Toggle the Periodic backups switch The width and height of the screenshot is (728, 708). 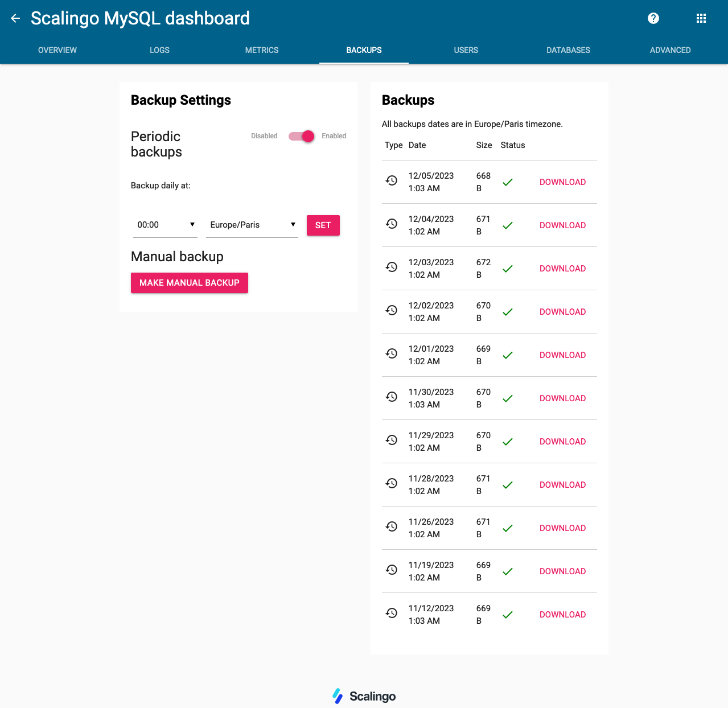302,136
